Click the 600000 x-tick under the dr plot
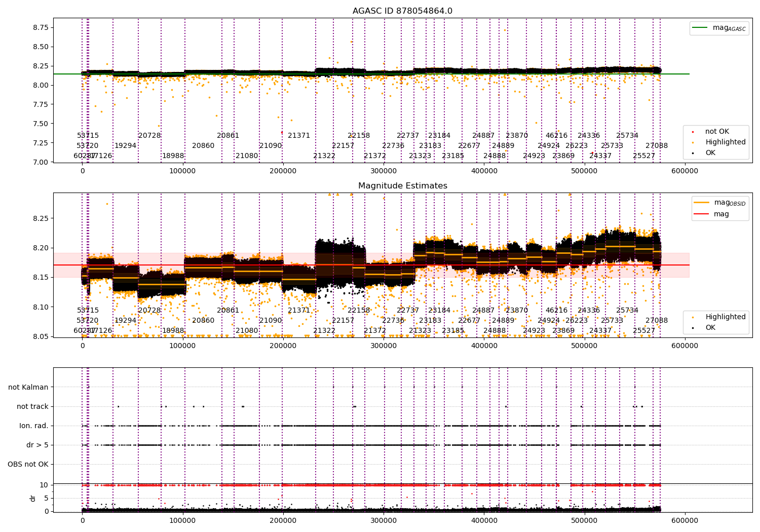The image size is (760, 532). pyautogui.click(x=685, y=520)
